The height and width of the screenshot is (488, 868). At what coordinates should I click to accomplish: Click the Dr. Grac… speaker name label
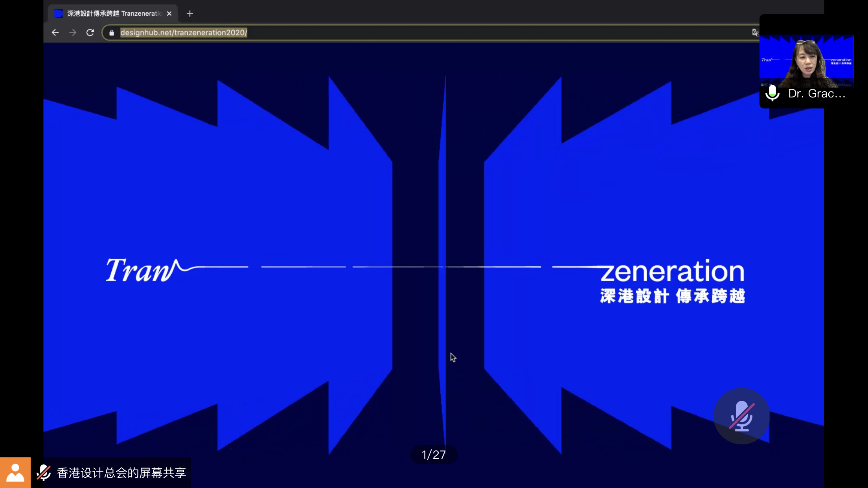pyautogui.click(x=817, y=94)
